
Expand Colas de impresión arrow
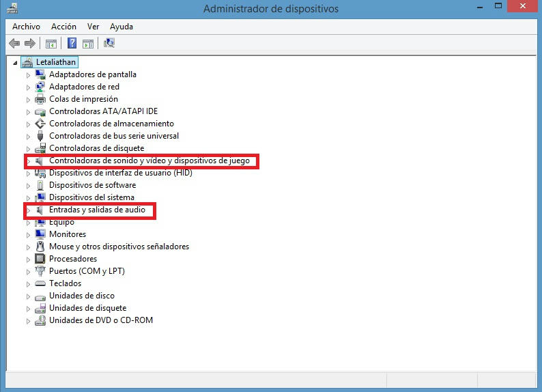click(x=28, y=100)
